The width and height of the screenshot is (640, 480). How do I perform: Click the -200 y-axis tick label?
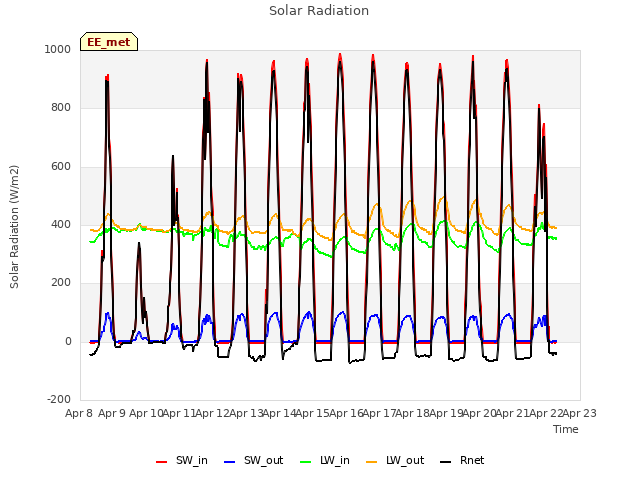(x=59, y=399)
